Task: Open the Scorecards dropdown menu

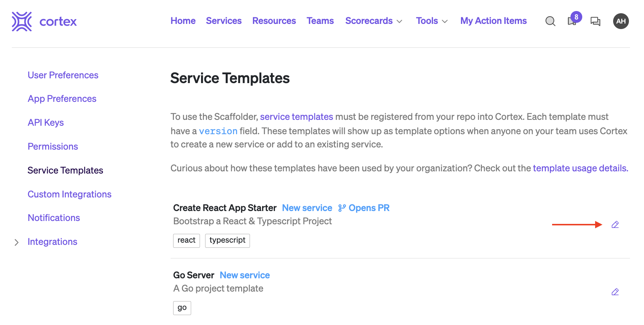Action: (374, 21)
